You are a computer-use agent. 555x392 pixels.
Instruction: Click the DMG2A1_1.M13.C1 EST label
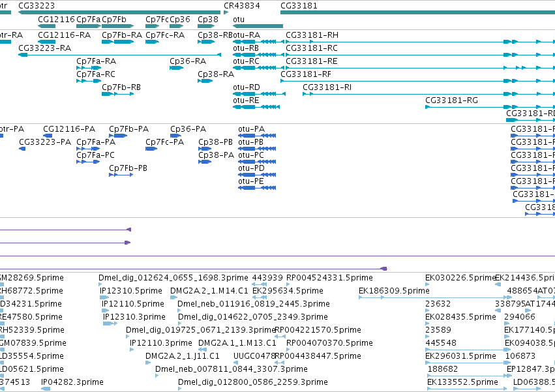coord(237,344)
